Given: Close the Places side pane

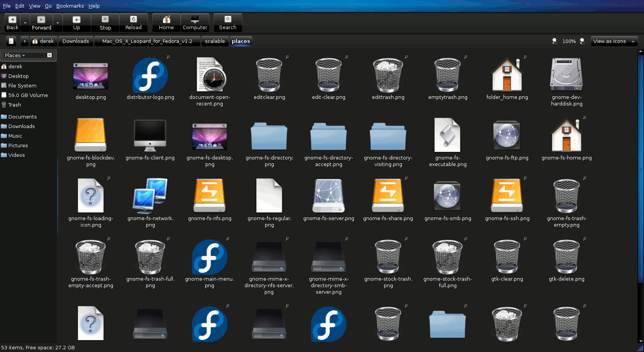Looking at the screenshot, I should tap(50, 55).
